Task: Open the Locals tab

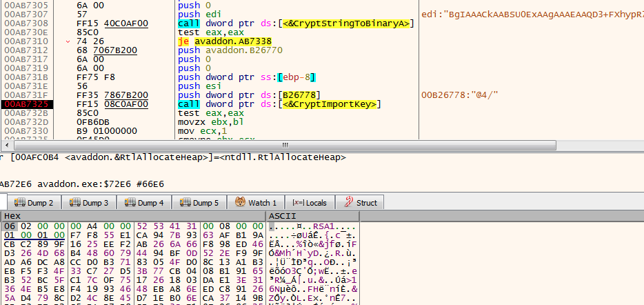Action: pos(310,202)
